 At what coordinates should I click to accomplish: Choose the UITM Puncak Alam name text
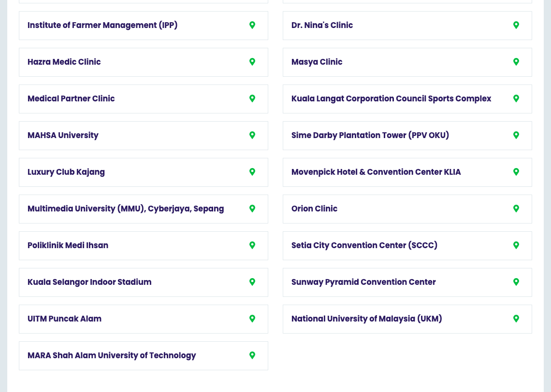64,319
